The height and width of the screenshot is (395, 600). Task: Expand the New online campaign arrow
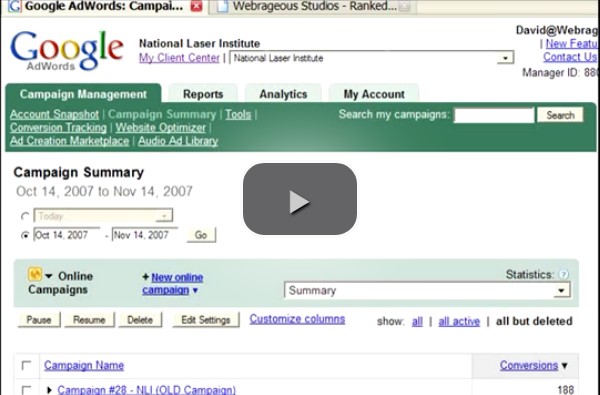(x=195, y=291)
